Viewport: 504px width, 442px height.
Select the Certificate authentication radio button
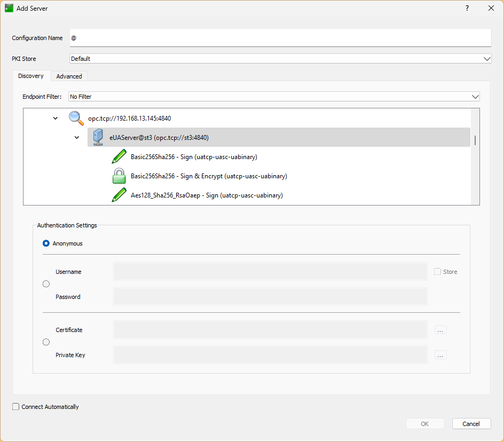tap(46, 342)
